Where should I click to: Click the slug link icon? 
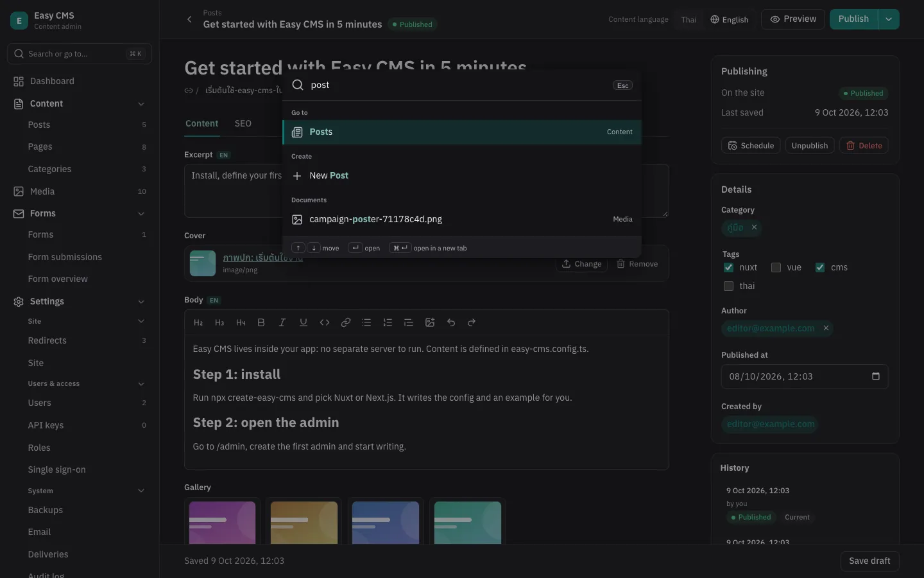tap(189, 91)
